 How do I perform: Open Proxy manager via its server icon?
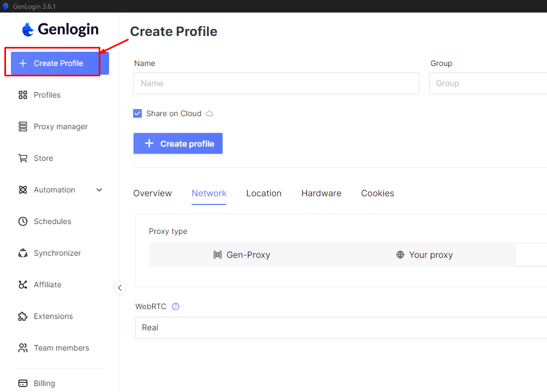(23, 126)
